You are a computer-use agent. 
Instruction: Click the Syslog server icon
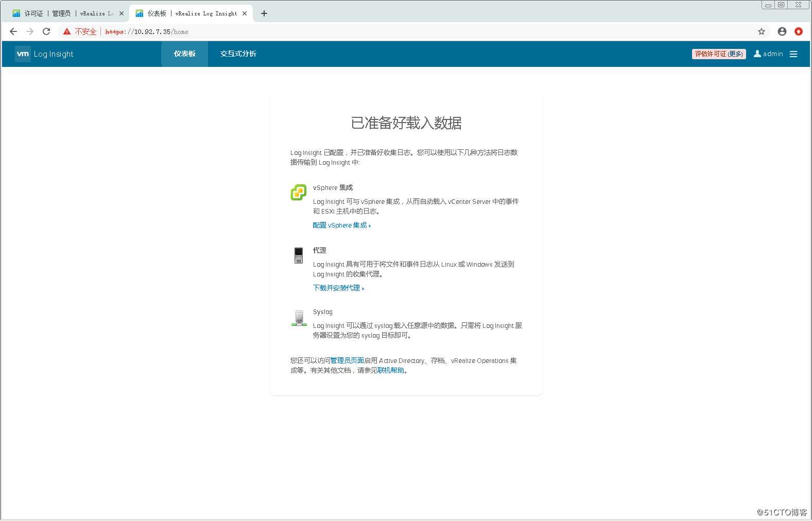299,318
